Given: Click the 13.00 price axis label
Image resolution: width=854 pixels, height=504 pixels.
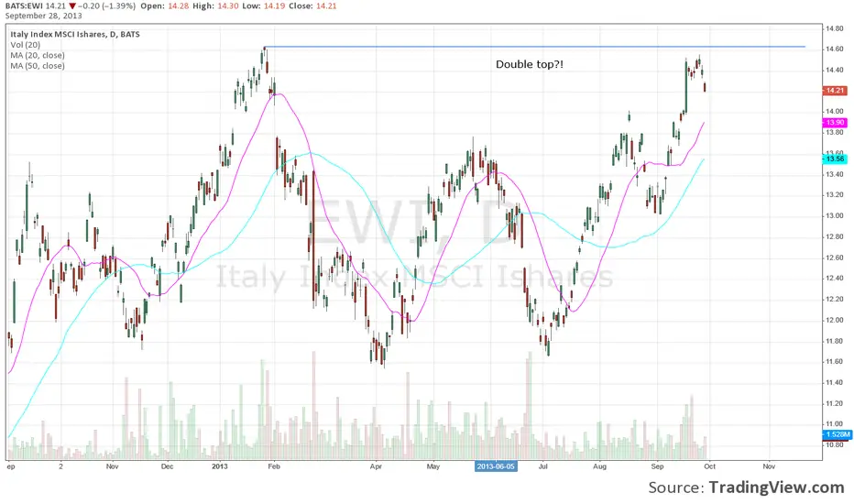Looking at the screenshot, I should (x=835, y=215).
